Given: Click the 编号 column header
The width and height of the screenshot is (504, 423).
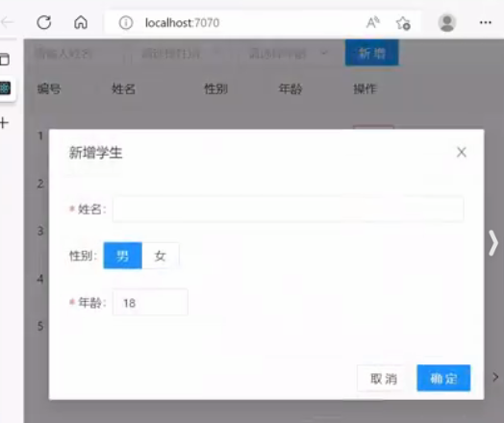Looking at the screenshot, I should tap(49, 89).
